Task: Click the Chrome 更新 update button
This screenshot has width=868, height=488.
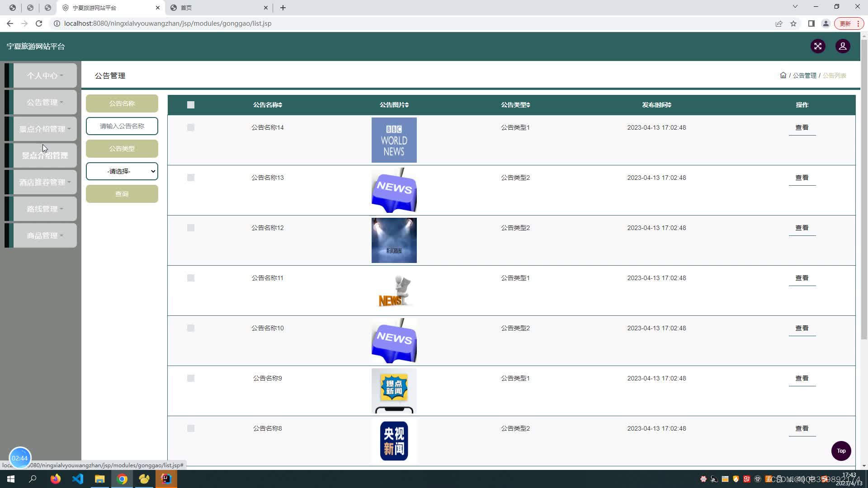Action: pos(849,23)
